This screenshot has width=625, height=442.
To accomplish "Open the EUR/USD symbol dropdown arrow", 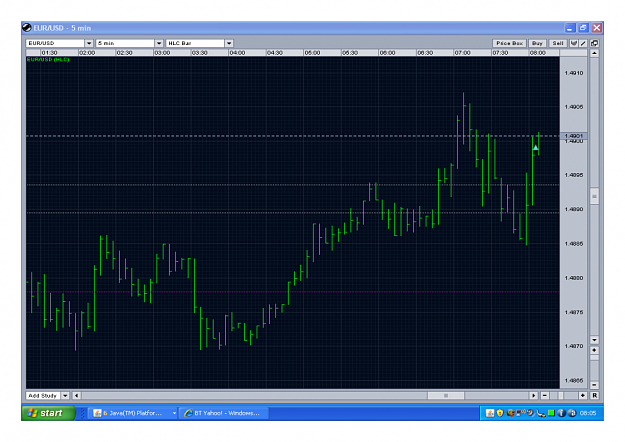I will coord(88,43).
